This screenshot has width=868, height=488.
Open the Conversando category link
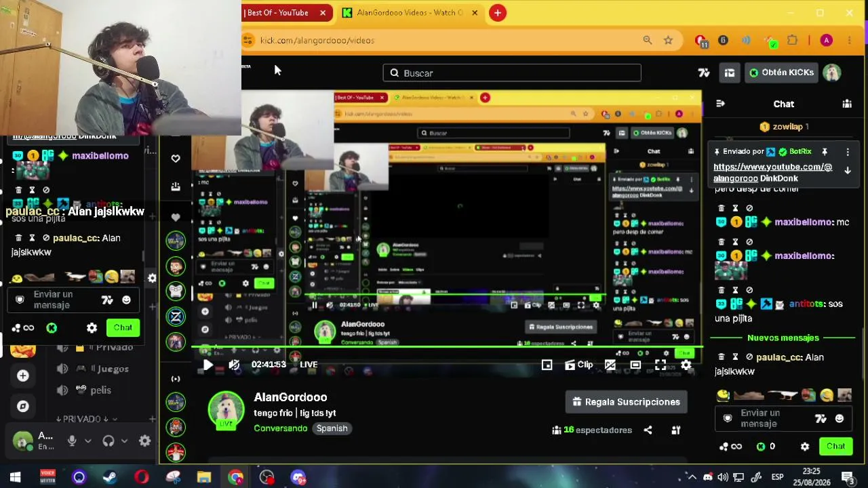pyautogui.click(x=281, y=428)
